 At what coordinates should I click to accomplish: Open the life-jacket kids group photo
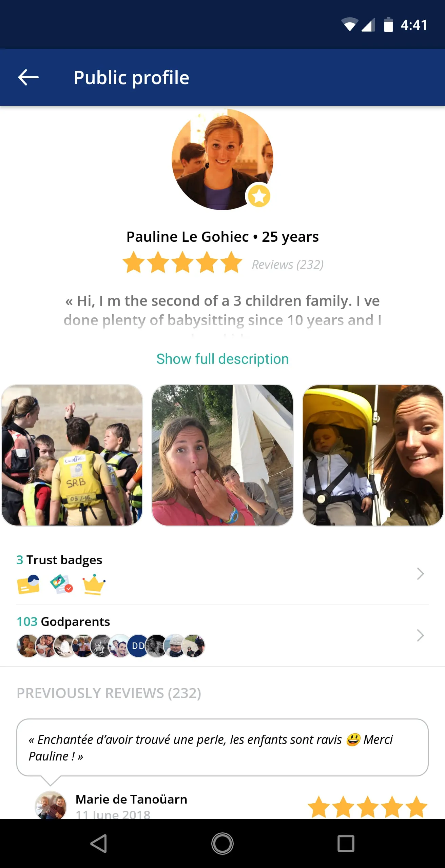(72, 455)
